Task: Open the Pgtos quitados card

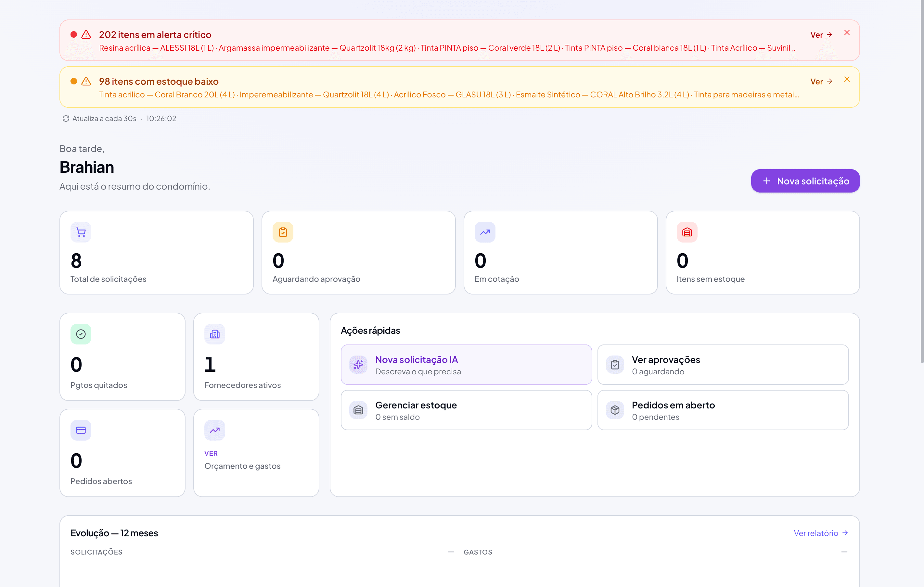Action: click(122, 357)
